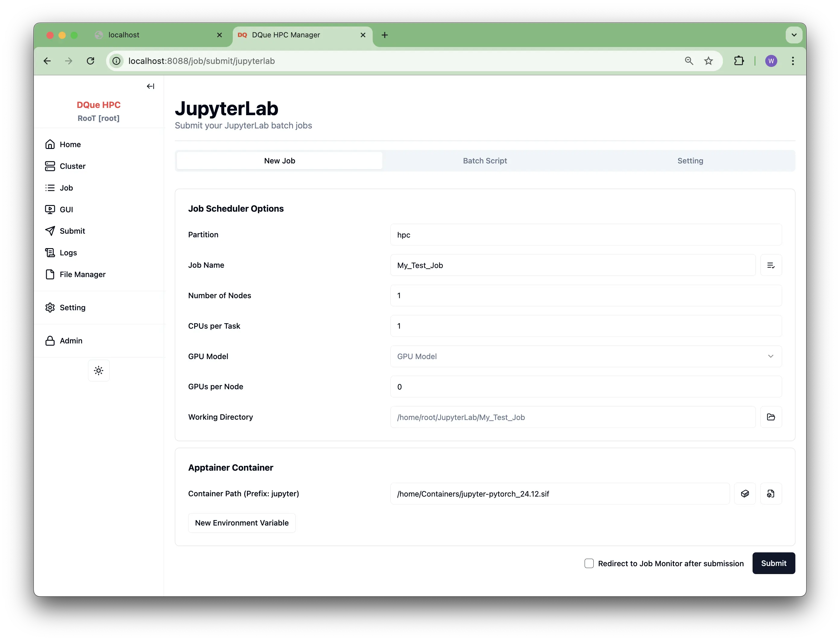840x641 pixels.
Task: Switch to the Setting tab in JupyterLab
Action: tap(690, 161)
